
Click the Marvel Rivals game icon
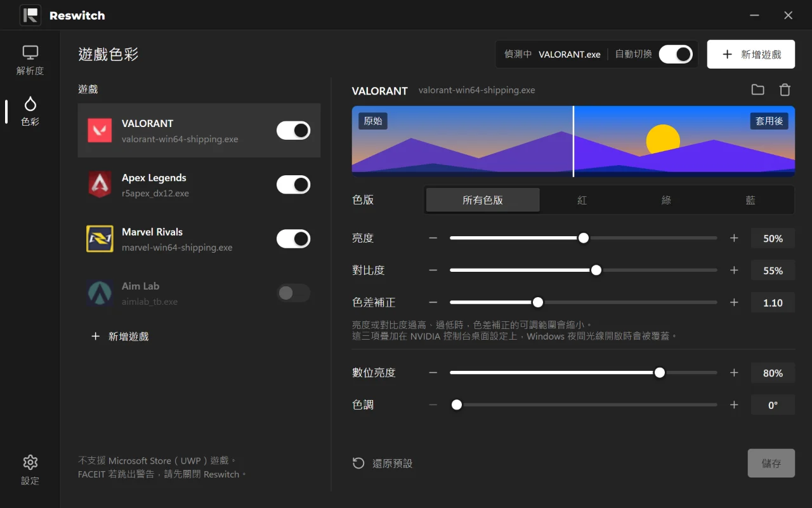click(x=100, y=239)
